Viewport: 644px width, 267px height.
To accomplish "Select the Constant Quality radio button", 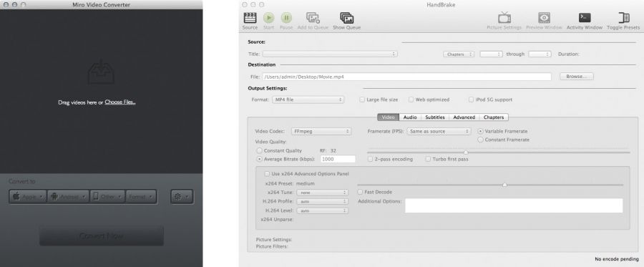I will click(259, 151).
